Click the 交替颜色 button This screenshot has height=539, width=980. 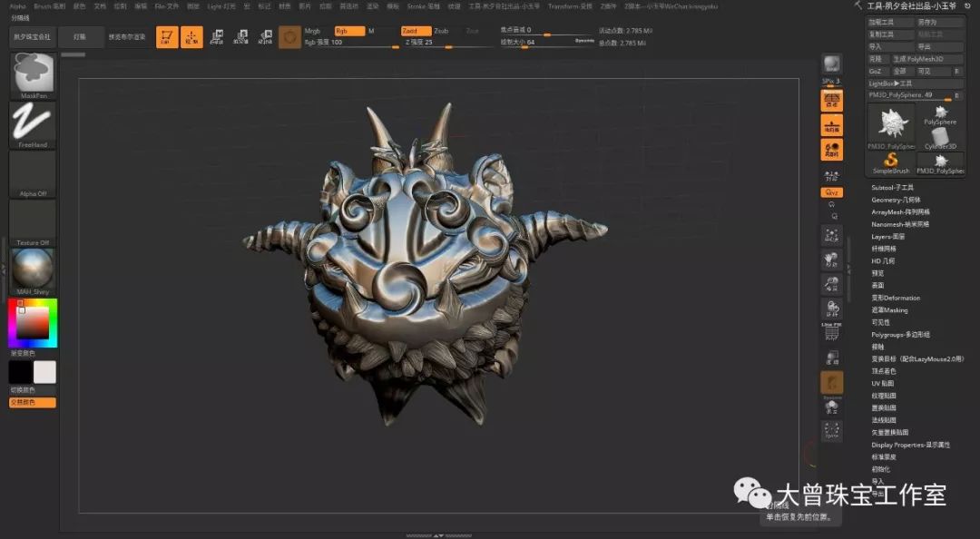click(33, 403)
